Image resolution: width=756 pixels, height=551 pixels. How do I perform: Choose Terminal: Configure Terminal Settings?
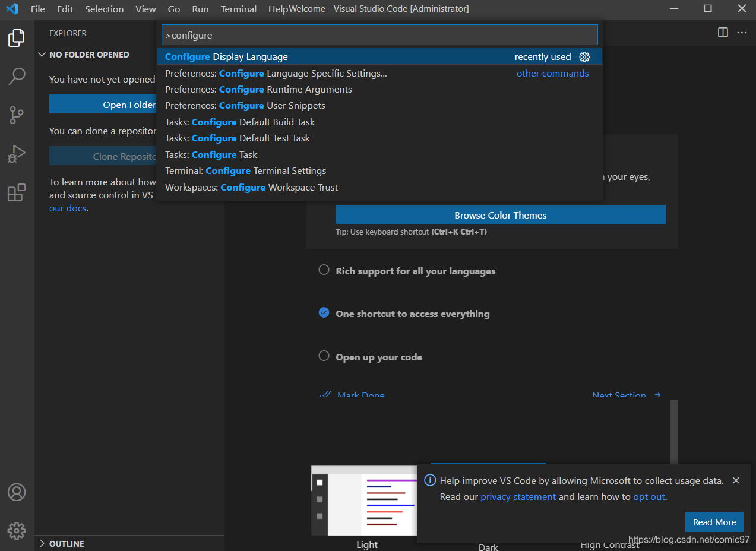(x=379, y=170)
